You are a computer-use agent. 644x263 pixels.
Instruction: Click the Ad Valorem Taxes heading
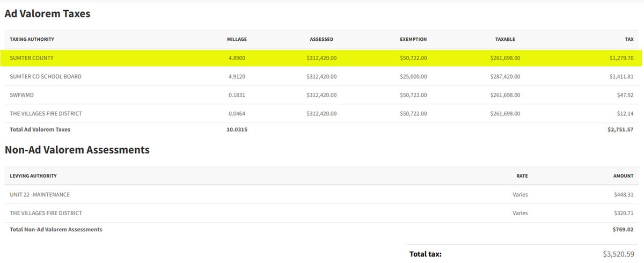point(47,14)
